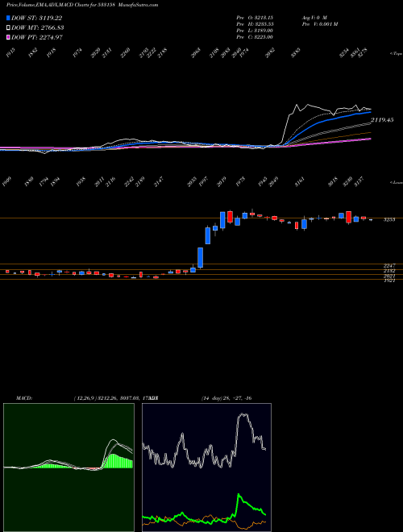The height and width of the screenshot is (532, 403).
Task: Click the white DOW MT legend swatch
Action: pos(8,27)
